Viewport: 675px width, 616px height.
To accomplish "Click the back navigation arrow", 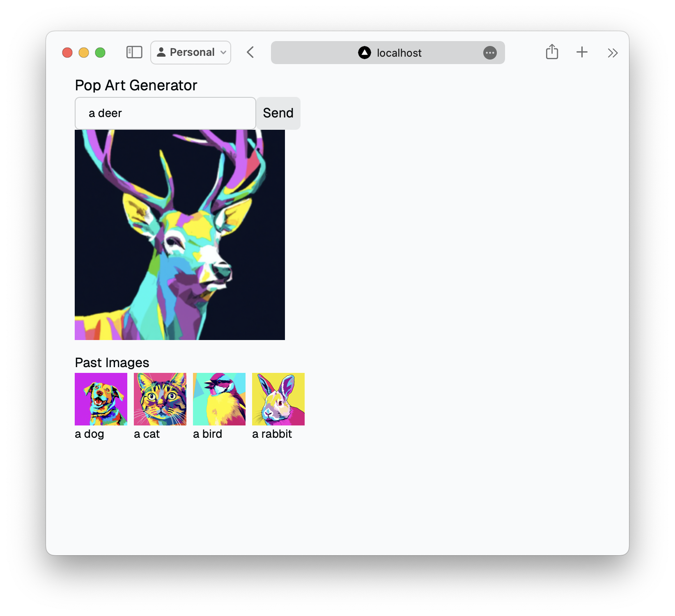I will [x=250, y=53].
